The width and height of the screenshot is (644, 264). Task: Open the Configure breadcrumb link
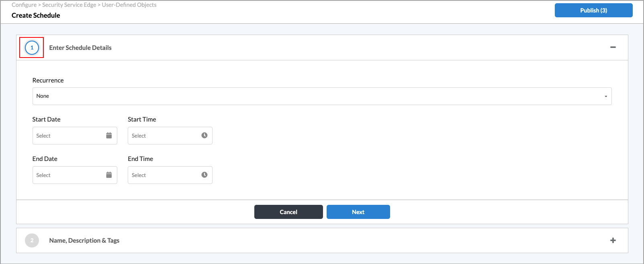(x=24, y=4)
